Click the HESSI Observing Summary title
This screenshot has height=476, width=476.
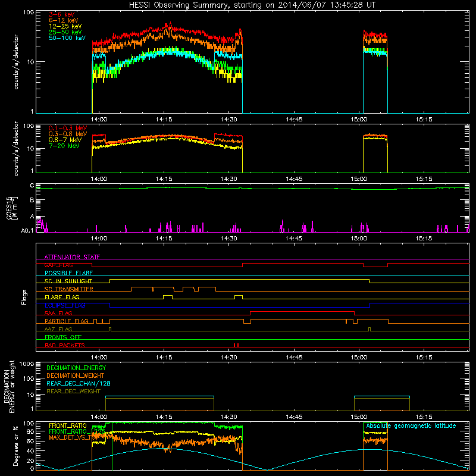252,5
